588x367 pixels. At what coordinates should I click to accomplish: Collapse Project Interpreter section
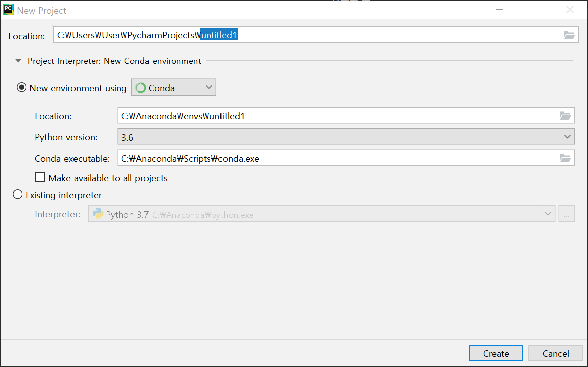click(x=18, y=61)
